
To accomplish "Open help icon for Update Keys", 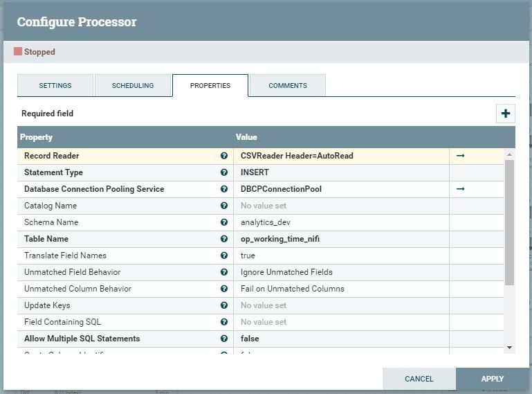I will pos(224,305).
